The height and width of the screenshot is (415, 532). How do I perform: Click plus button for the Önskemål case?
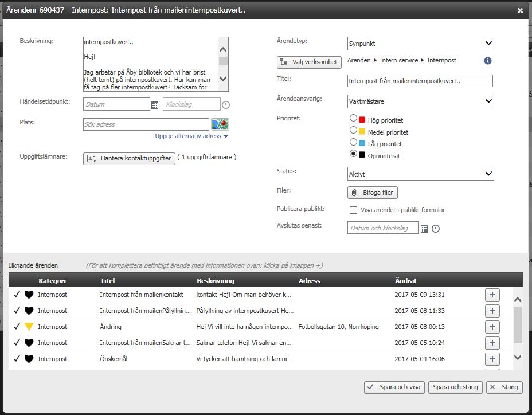click(492, 359)
